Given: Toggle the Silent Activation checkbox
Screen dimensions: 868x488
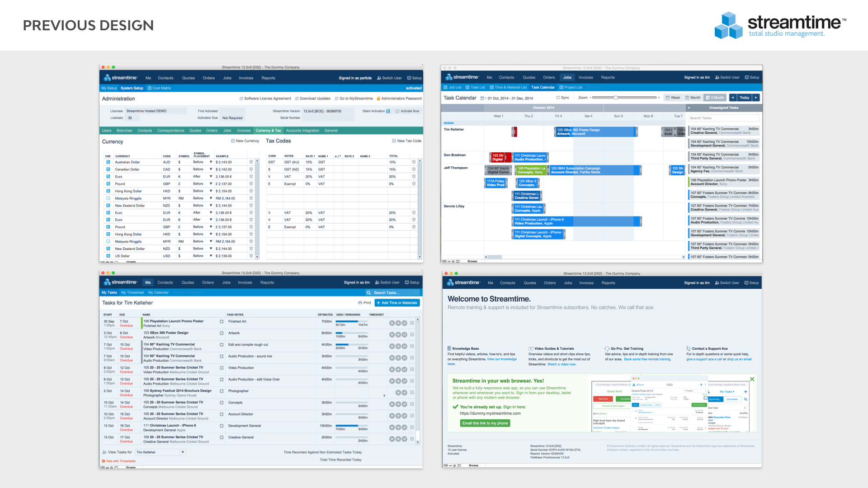Looking at the screenshot, I should point(388,111).
